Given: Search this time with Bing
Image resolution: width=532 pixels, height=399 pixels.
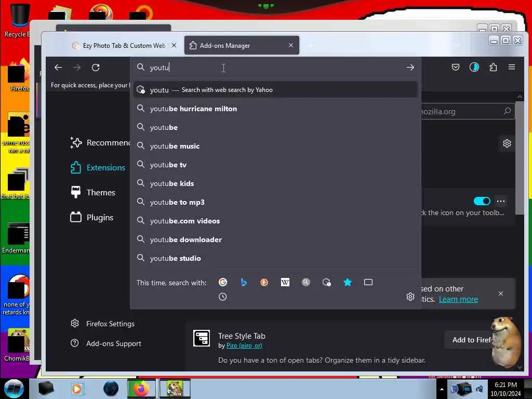Looking at the screenshot, I should point(243,282).
